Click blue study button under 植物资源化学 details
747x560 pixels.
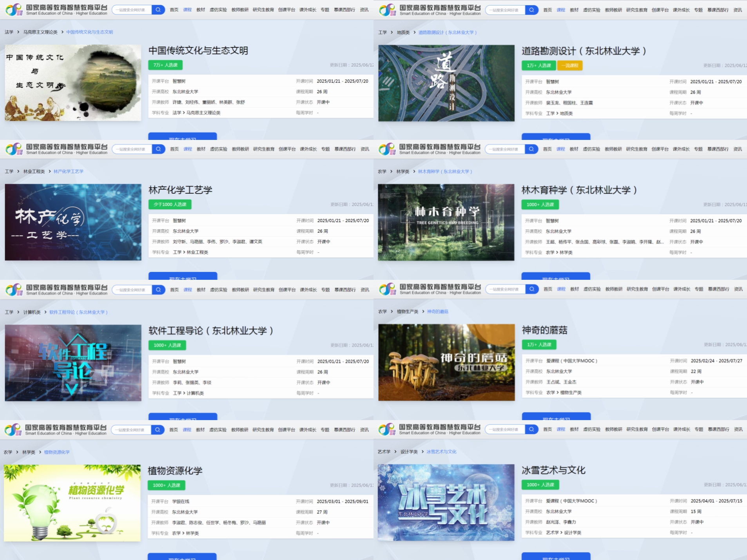coord(182,556)
